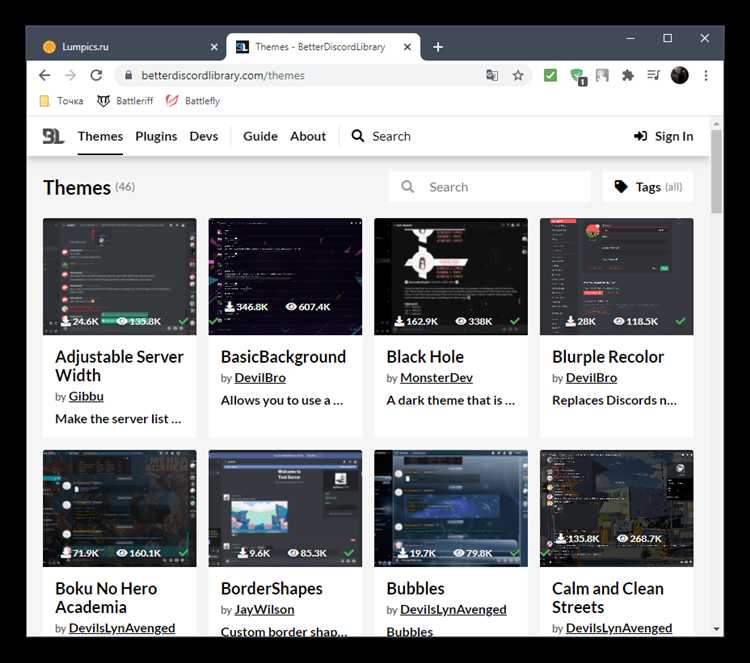Click the Chrome profile avatar
The image size is (750, 663).
point(680,75)
